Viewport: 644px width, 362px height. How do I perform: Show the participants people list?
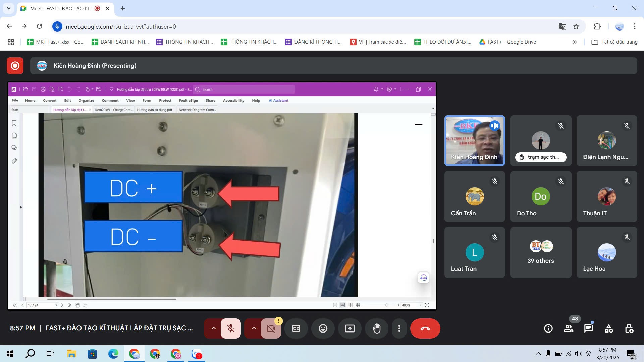coord(569,328)
